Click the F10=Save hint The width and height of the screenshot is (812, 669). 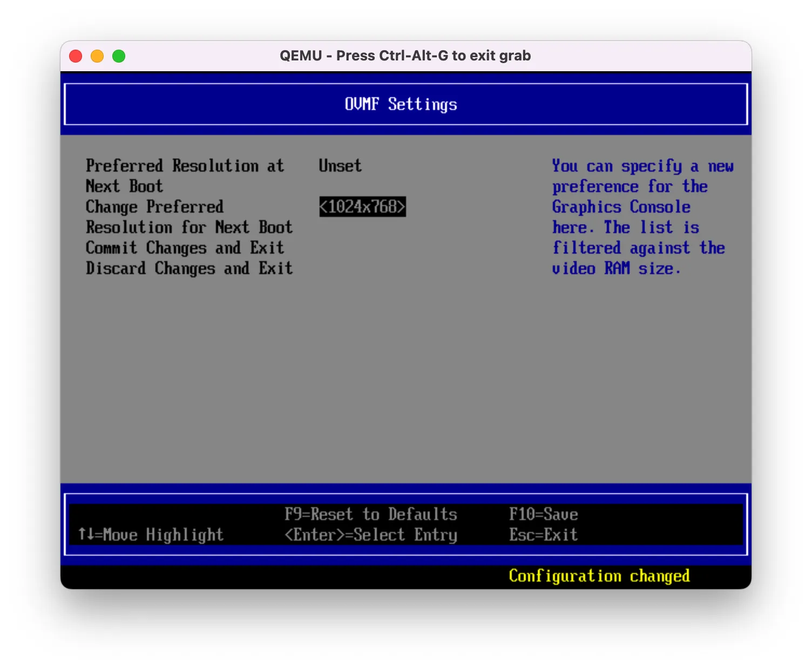[544, 514]
